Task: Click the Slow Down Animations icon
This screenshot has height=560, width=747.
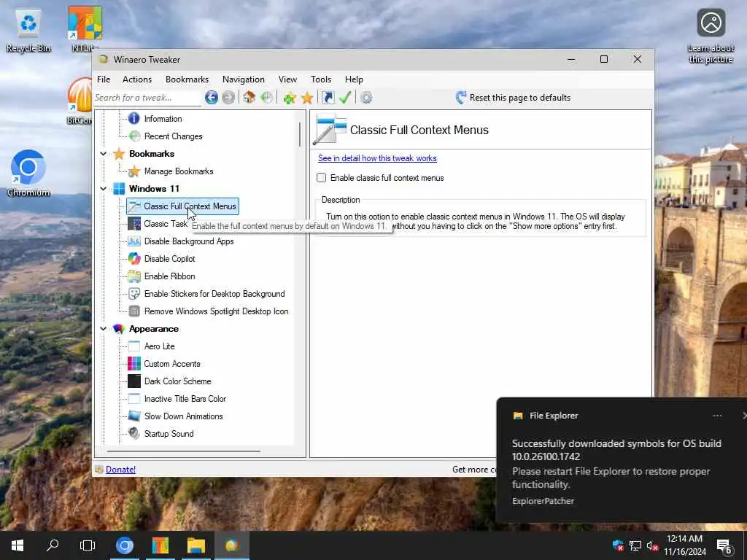Action: coord(134,416)
